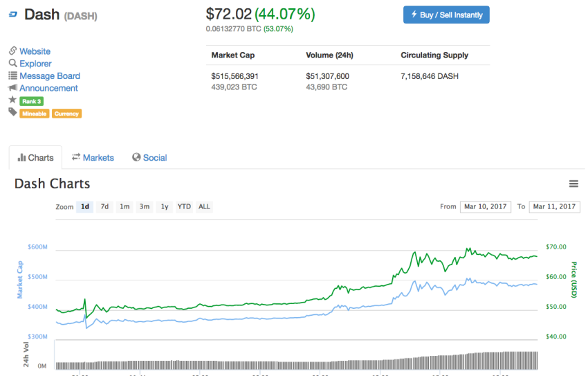Show ALL chart history
This screenshot has width=588, height=376.
coord(204,206)
